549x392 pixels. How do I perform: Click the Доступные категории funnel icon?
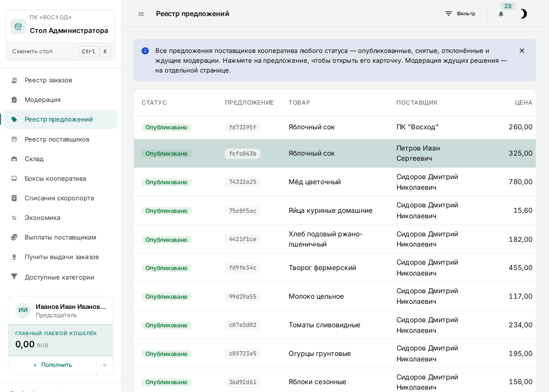pyautogui.click(x=14, y=277)
